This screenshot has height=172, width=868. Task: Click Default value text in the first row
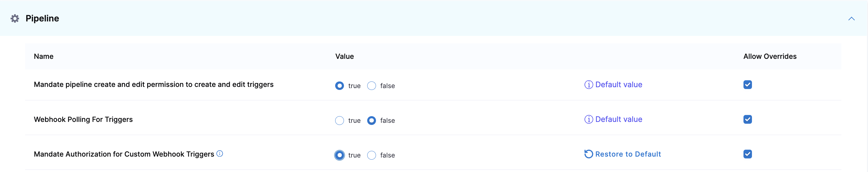(619, 85)
